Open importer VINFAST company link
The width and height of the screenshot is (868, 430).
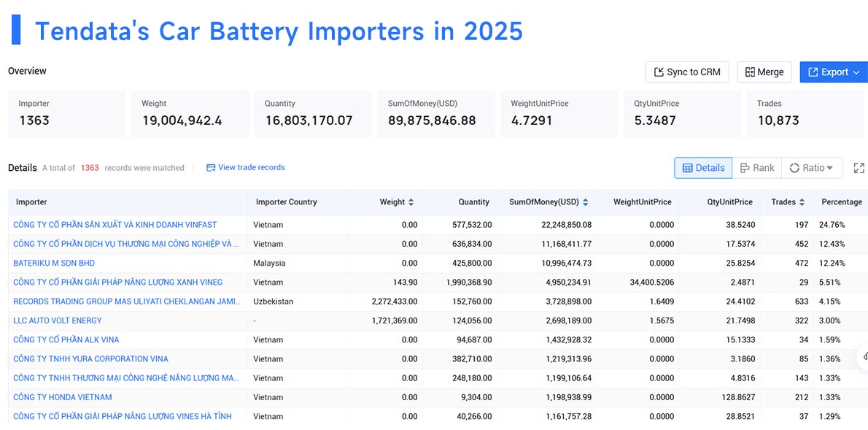coord(115,225)
